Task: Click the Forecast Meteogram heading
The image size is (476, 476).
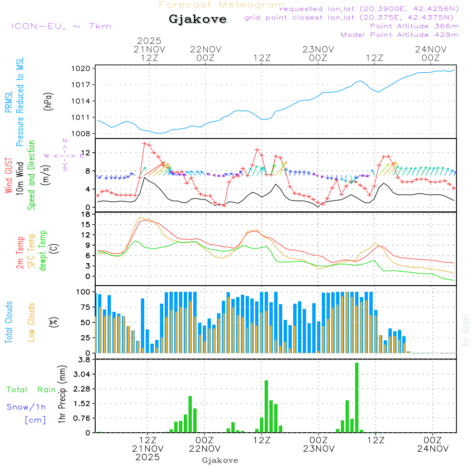Action: point(222,5)
